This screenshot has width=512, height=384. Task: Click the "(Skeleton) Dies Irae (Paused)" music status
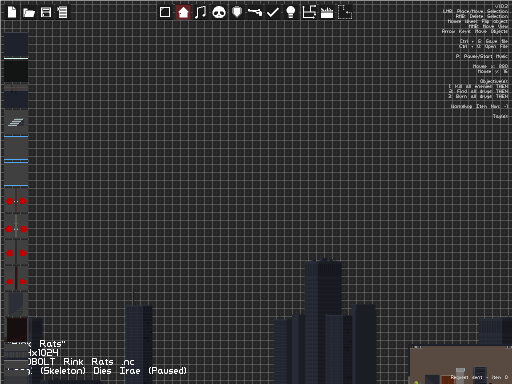[113, 371]
